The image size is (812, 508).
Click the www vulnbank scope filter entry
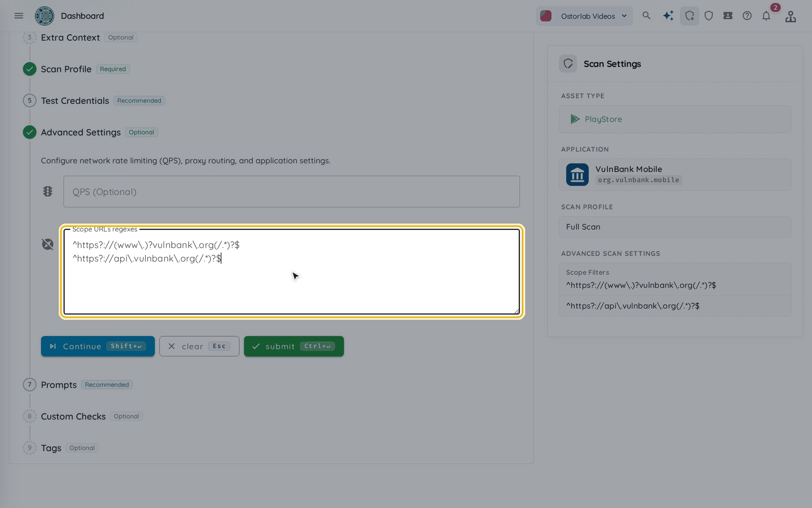[641, 285]
